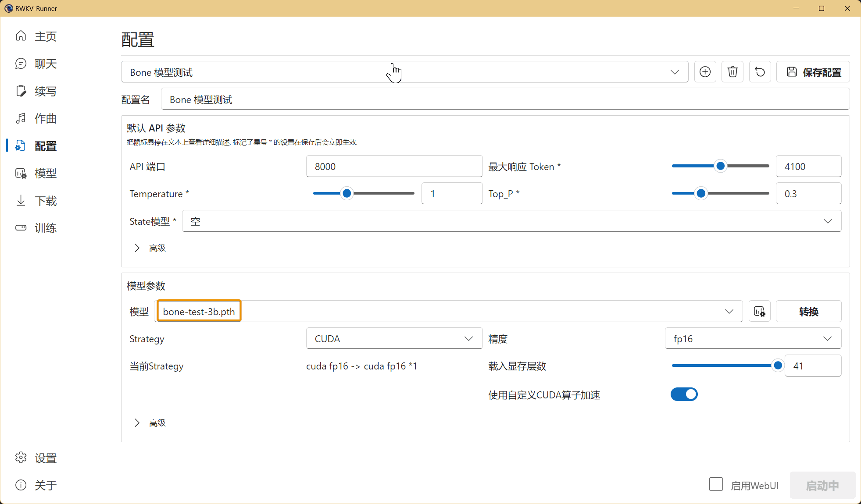This screenshot has width=861, height=504.
Task: Expand 高级 under 模型参数
Action: (x=149, y=423)
